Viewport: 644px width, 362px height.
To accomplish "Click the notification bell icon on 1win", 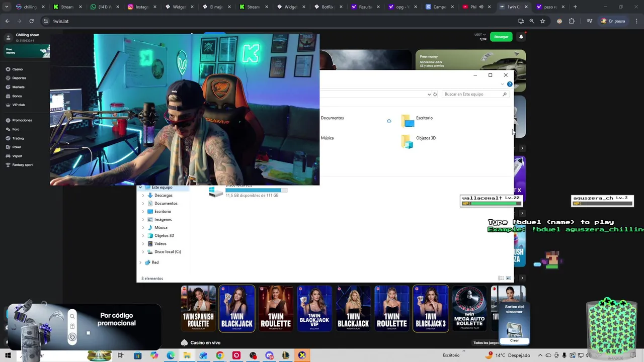I will tap(521, 37).
